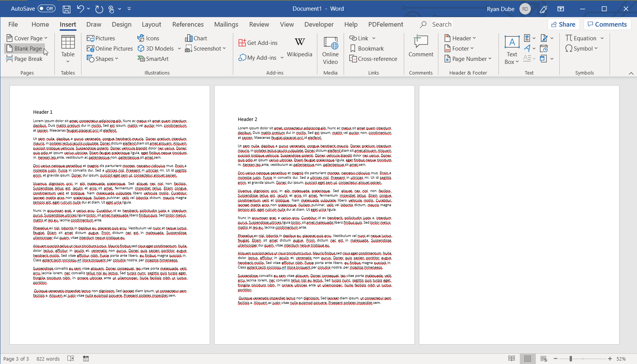The height and width of the screenshot is (364, 637).
Task: Switch to the Layout tab
Action: pos(151,24)
